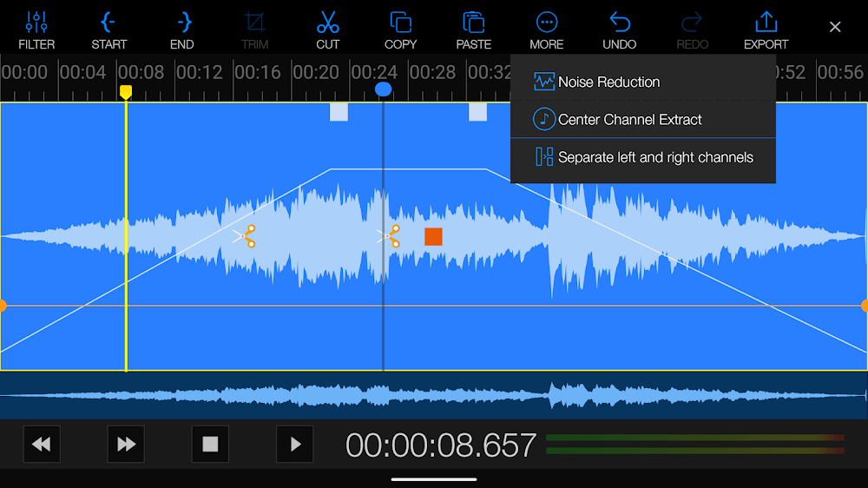Collapse the MORE options menu

[x=546, y=30]
